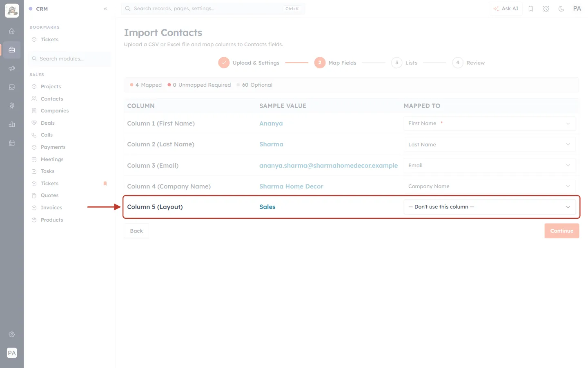588x368 pixels.
Task: Open the calendar icon in left rail
Action: 12,143
